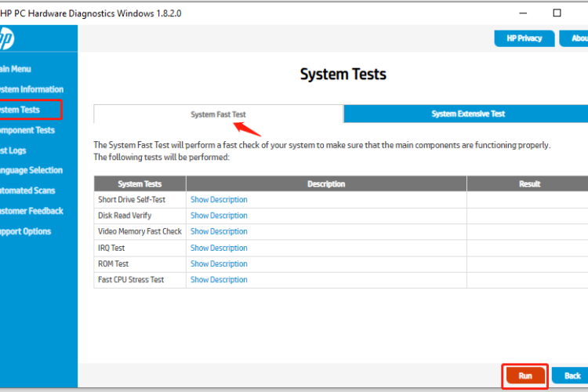588x392 pixels.
Task: Switch to System Fast Test tab
Action: click(x=218, y=114)
